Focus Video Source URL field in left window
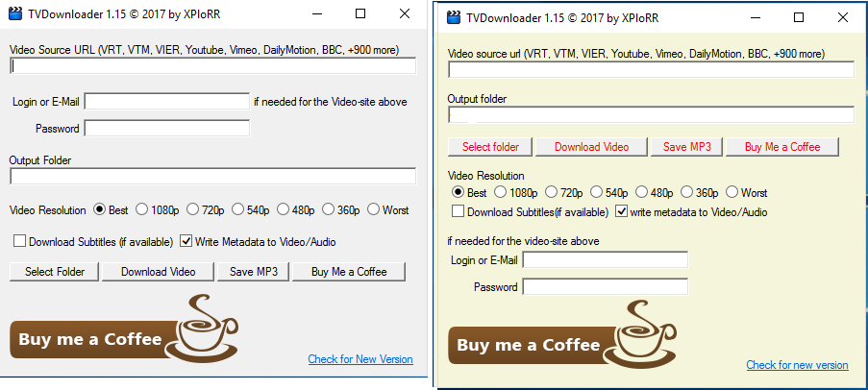This screenshot has width=868, height=390. point(212,66)
